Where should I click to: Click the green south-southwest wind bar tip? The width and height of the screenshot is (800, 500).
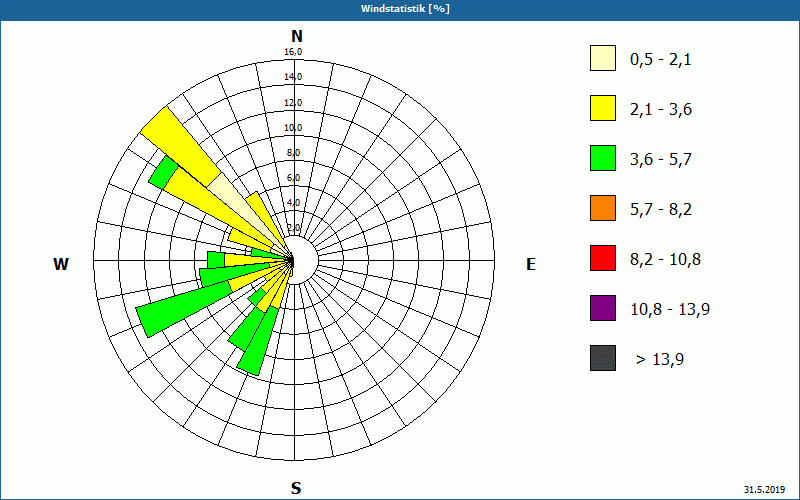pos(259,341)
